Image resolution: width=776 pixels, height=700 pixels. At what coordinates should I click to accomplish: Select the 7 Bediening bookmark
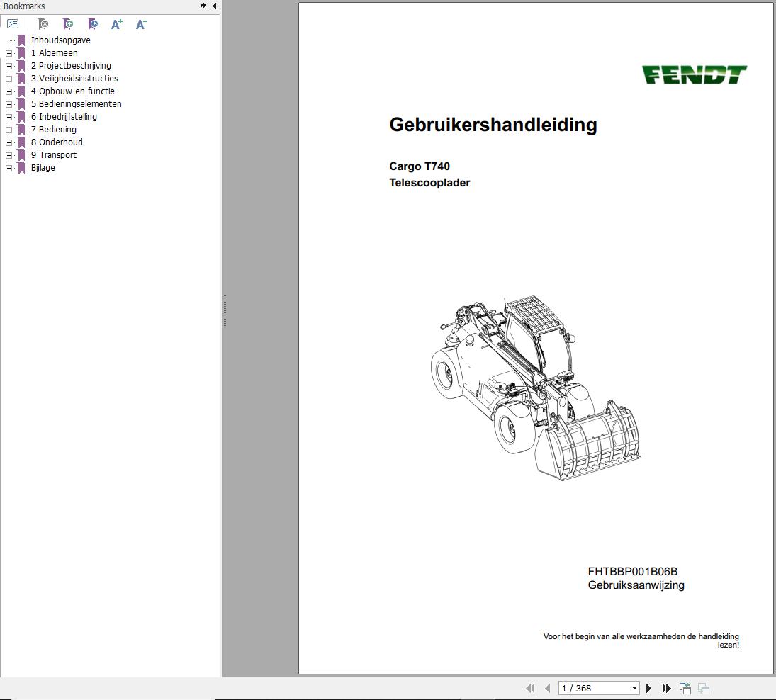[x=53, y=130]
